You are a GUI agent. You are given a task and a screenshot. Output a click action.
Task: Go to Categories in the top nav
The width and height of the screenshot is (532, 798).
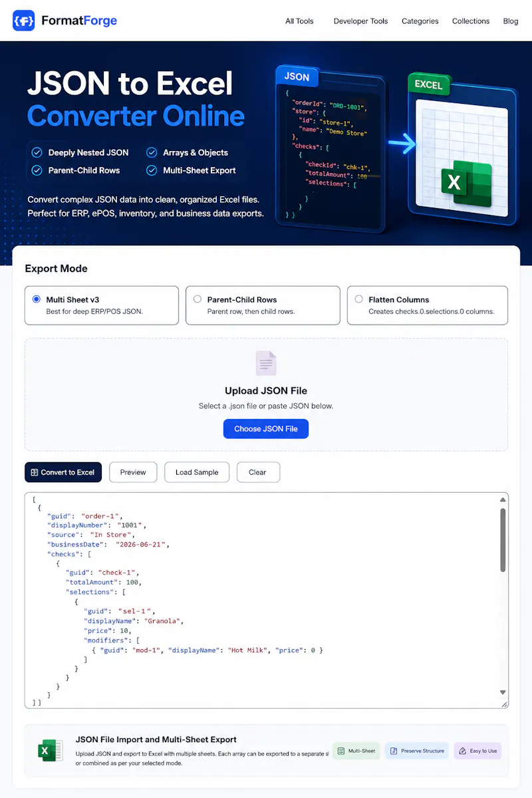tap(420, 21)
